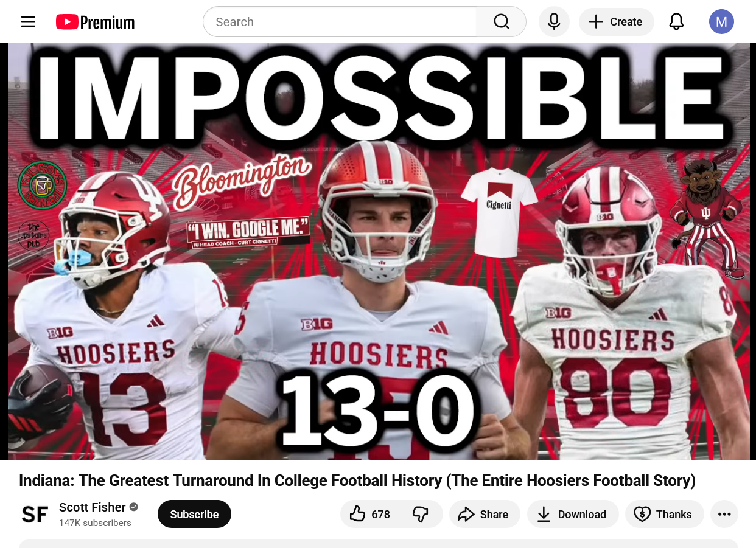This screenshot has height=548, width=756.
Task: Go to YouTube Premium home logo
Action: [96, 23]
